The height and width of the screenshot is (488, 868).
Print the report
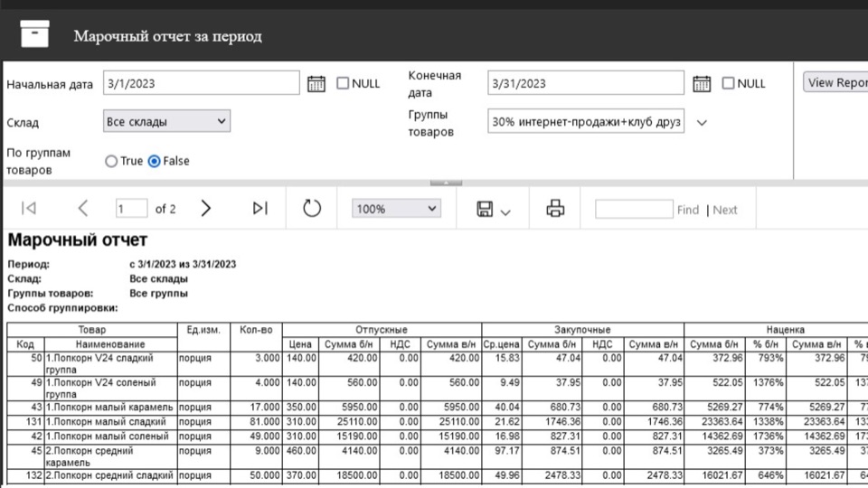(555, 209)
